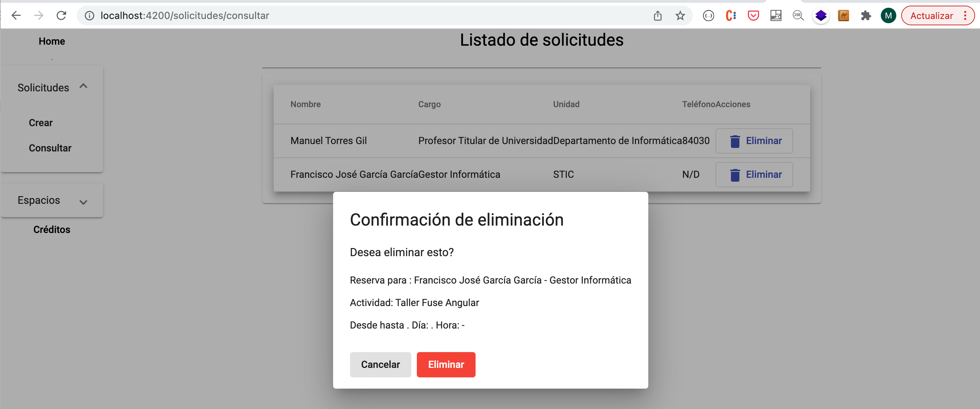980x409 pixels.
Task: Click the share icon in address bar
Action: pyautogui.click(x=658, y=15)
